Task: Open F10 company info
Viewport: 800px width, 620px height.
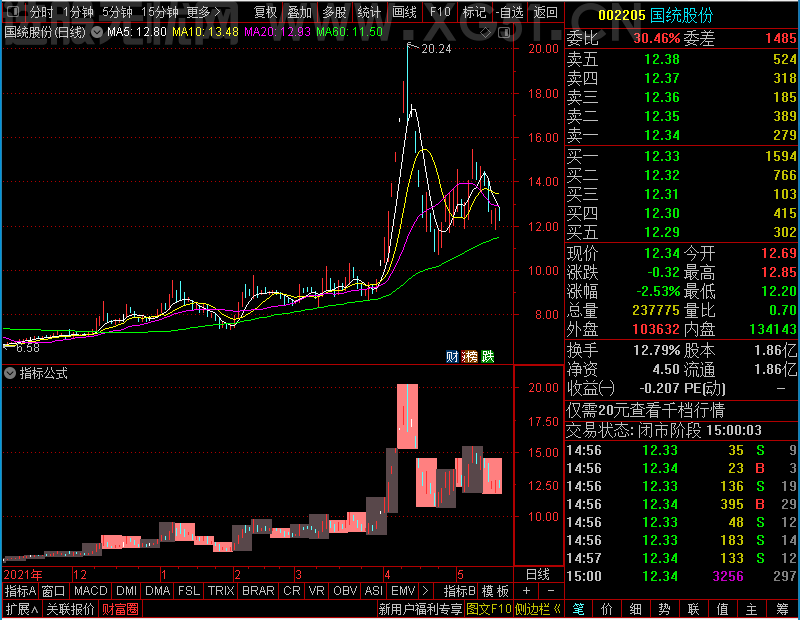Action: click(440, 12)
